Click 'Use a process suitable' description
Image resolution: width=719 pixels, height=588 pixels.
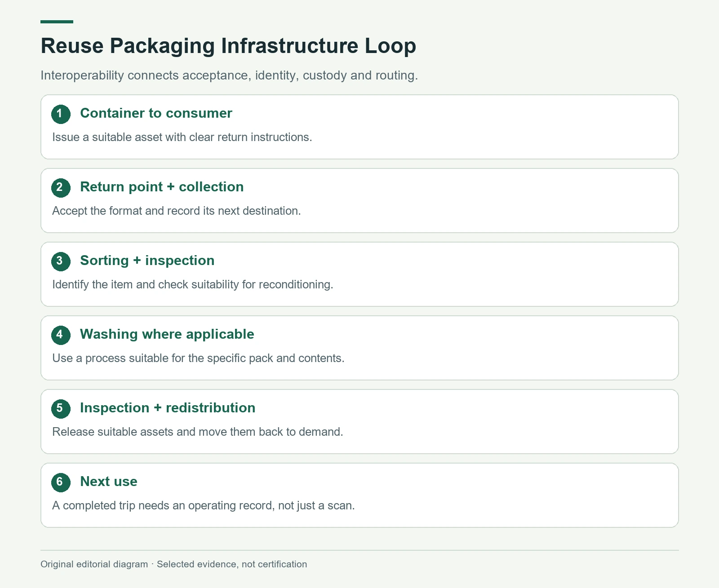pos(198,358)
